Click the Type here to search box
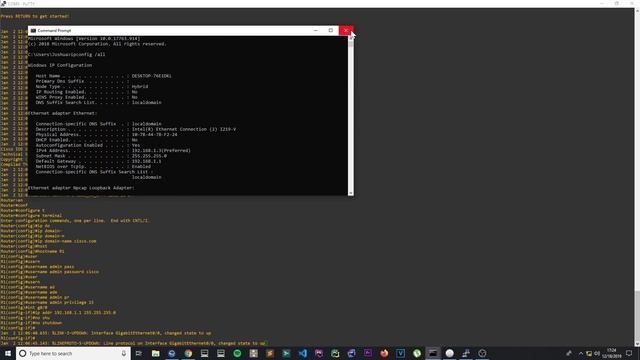Image resolution: width=640 pixels, height=360 pixels. click(73, 353)
